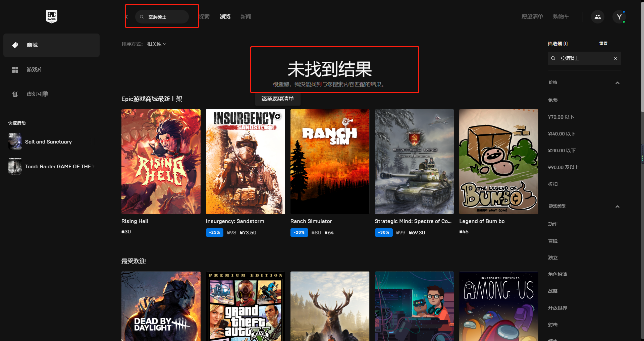Filter by 免费 price

(553, 100)
